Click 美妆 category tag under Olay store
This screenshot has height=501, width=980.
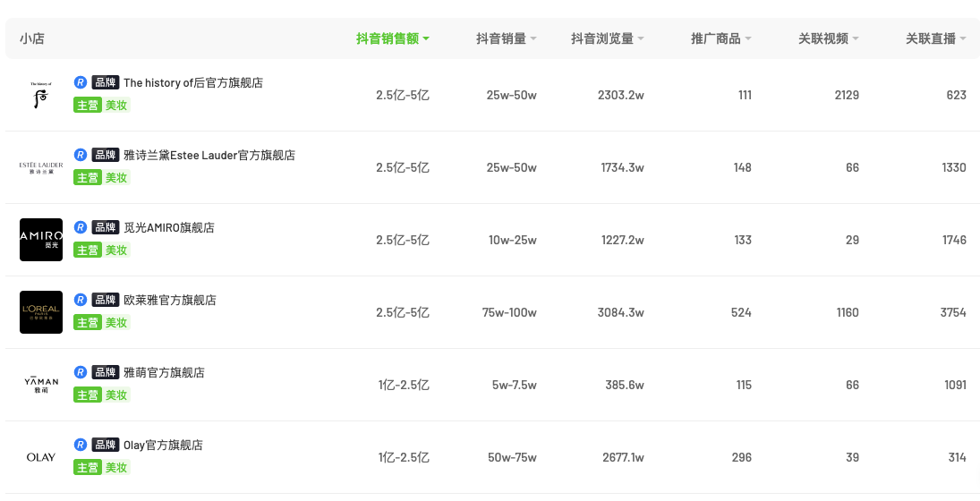[116, 468]
